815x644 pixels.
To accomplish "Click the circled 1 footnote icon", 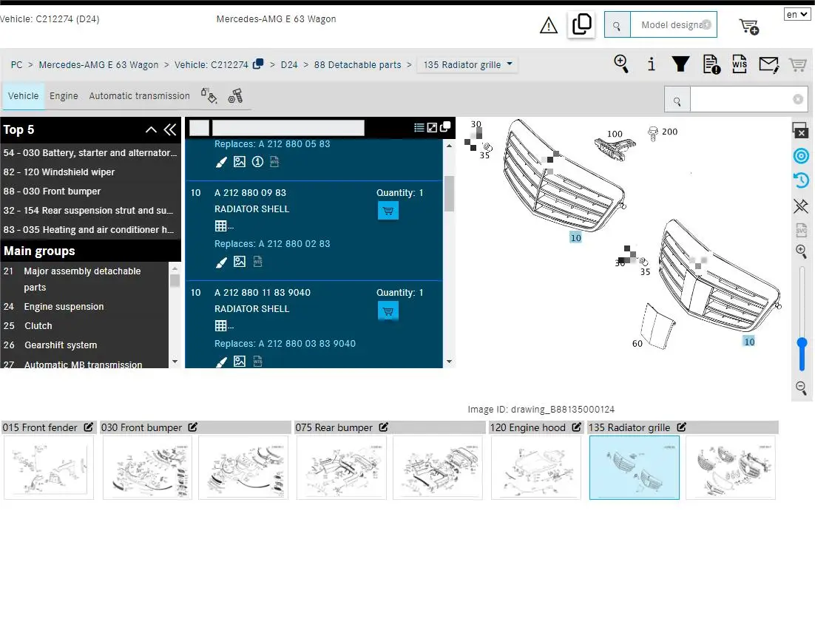I will pyautogui.click(x=257, y=162).
